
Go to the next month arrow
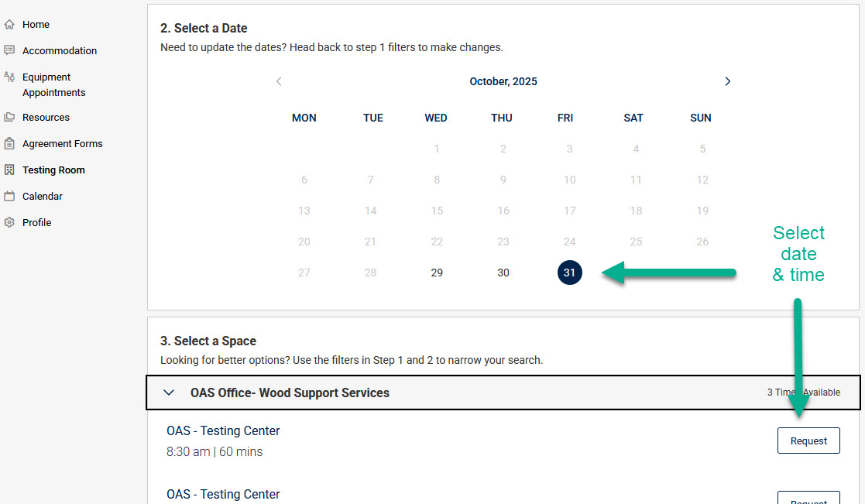coord(727,81)
